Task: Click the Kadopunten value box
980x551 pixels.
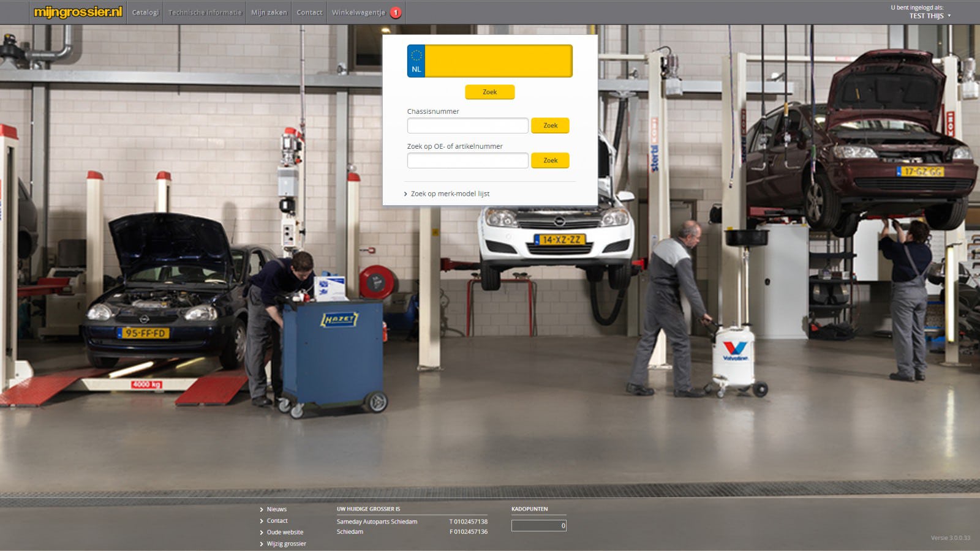Action: [x=538, y=525]
